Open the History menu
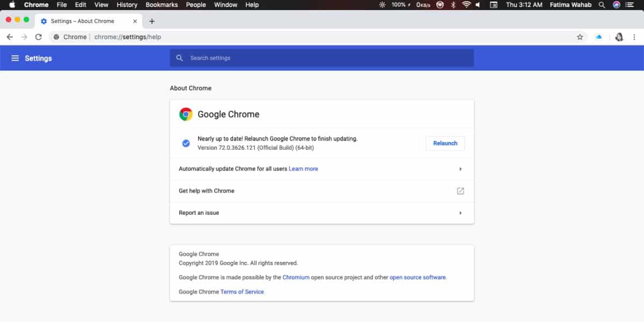Image resolution: width=644 pixels, height=322 pixels. click(127, 5)
